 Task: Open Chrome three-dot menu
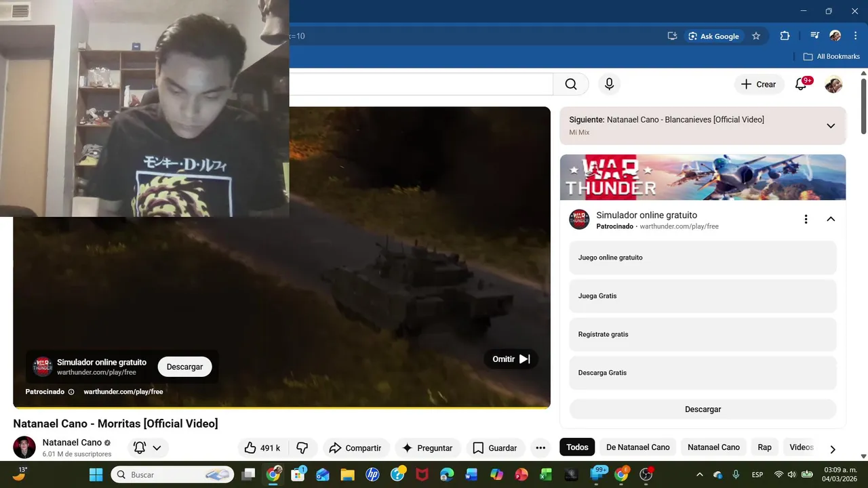tap(855, 36)
